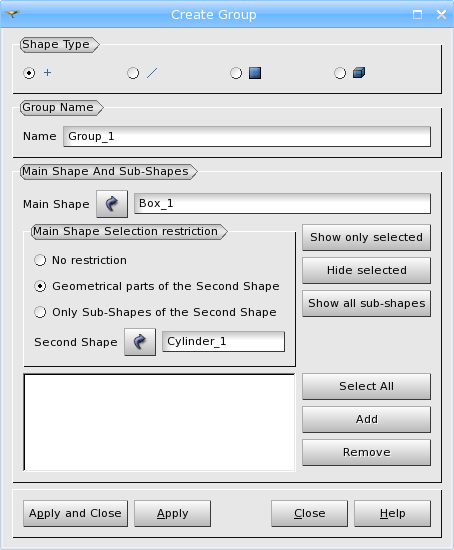Click Show all sub-shapes button
The height and width of the screenshot is (550, 454).
tap(366, 303)
